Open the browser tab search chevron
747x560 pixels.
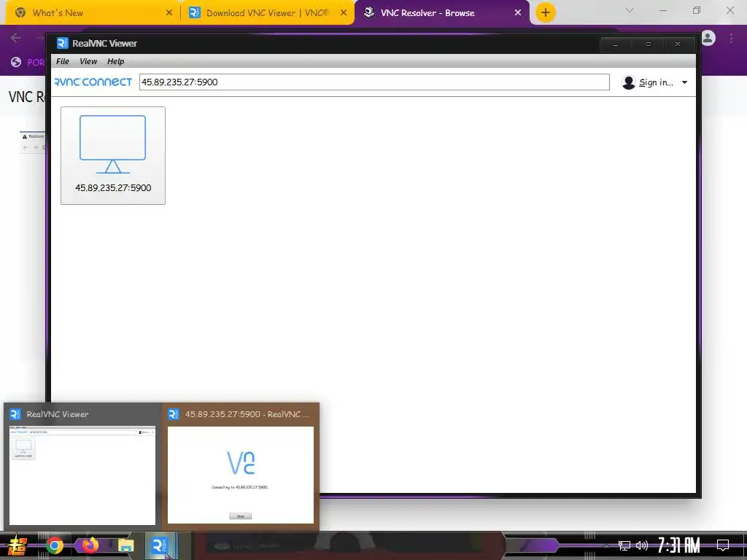coord(630,10)
